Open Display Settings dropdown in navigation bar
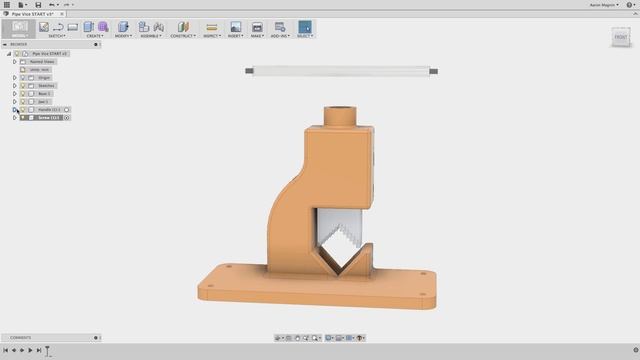 coord(330,338)
